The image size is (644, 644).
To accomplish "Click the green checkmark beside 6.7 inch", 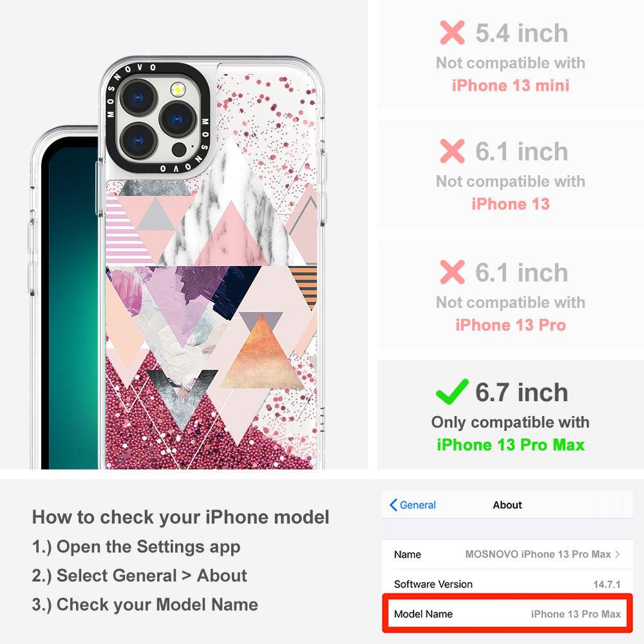I will (452, 392).
